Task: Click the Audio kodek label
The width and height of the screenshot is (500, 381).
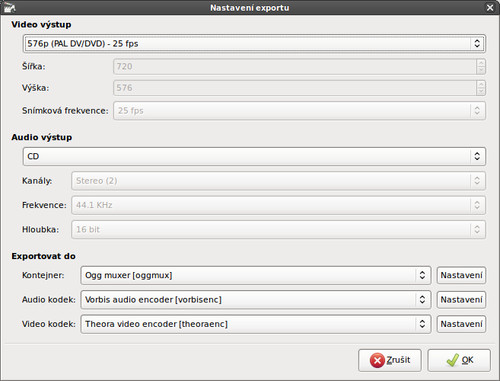Action: coord(49,300)
